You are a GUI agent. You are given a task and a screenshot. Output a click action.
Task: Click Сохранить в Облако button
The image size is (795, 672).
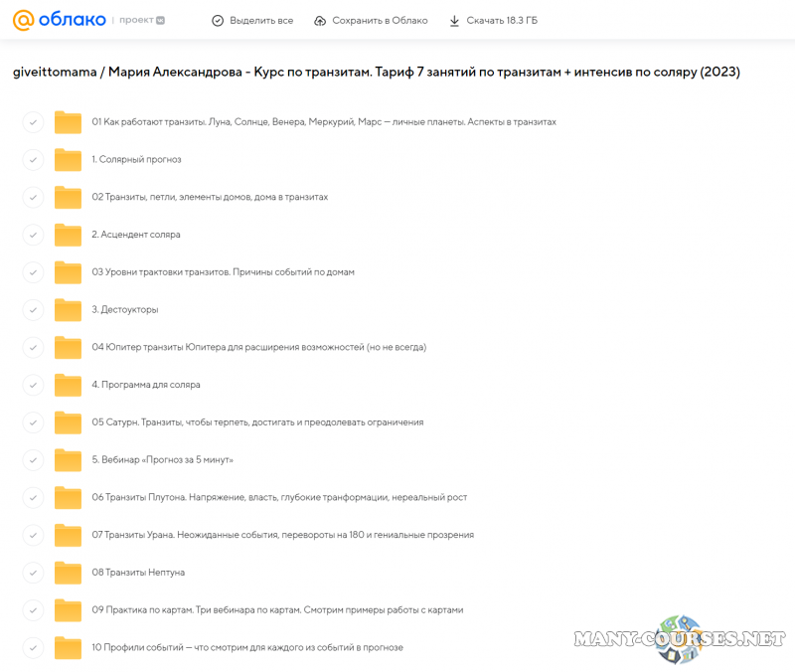[x=380, y=21]
